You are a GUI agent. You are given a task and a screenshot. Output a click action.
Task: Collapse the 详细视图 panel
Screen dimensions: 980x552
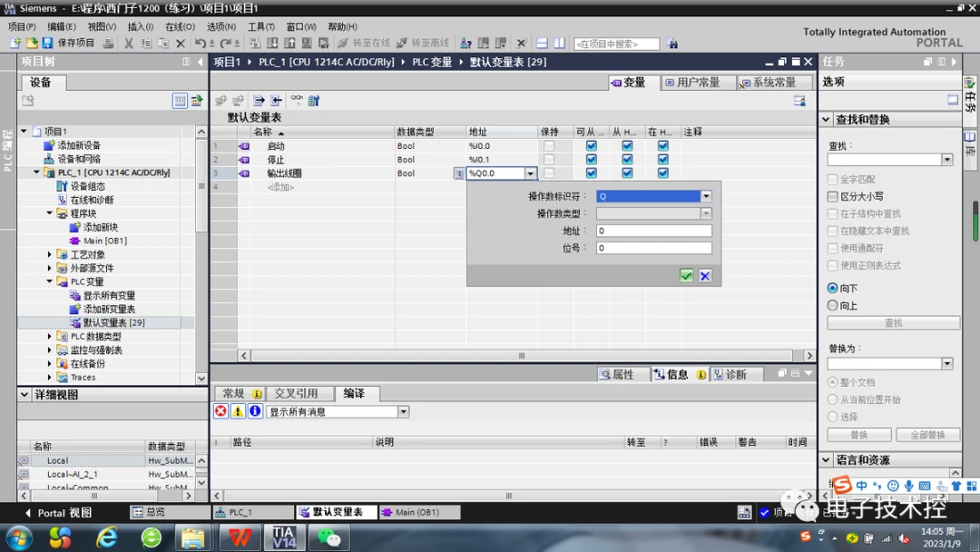(x=24, y=394)
